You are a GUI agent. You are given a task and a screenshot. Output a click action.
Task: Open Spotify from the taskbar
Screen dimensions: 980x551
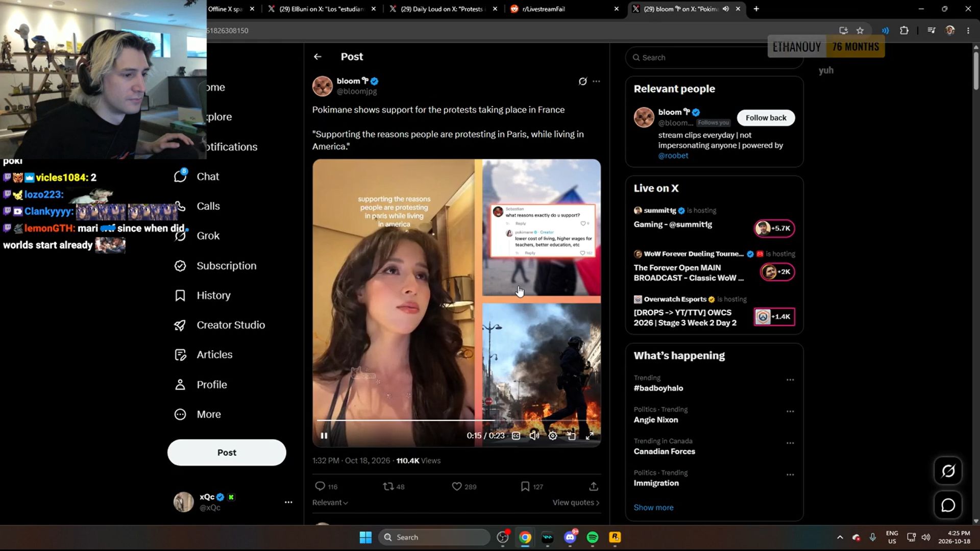coord(592,537)
